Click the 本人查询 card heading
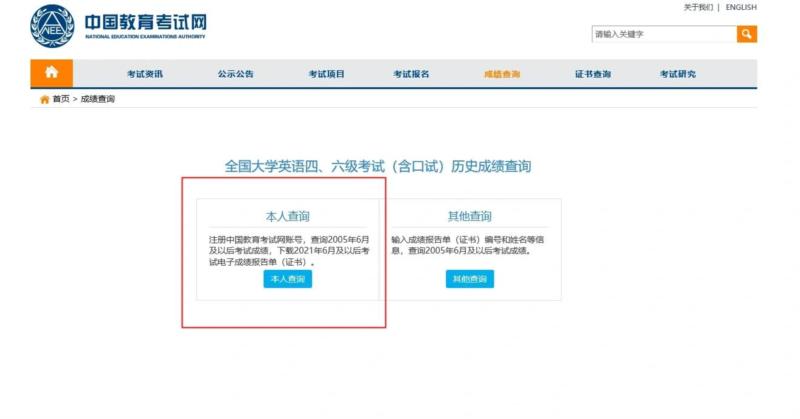Viewport: 800px width, 419px height. click(x=288, y=216)
